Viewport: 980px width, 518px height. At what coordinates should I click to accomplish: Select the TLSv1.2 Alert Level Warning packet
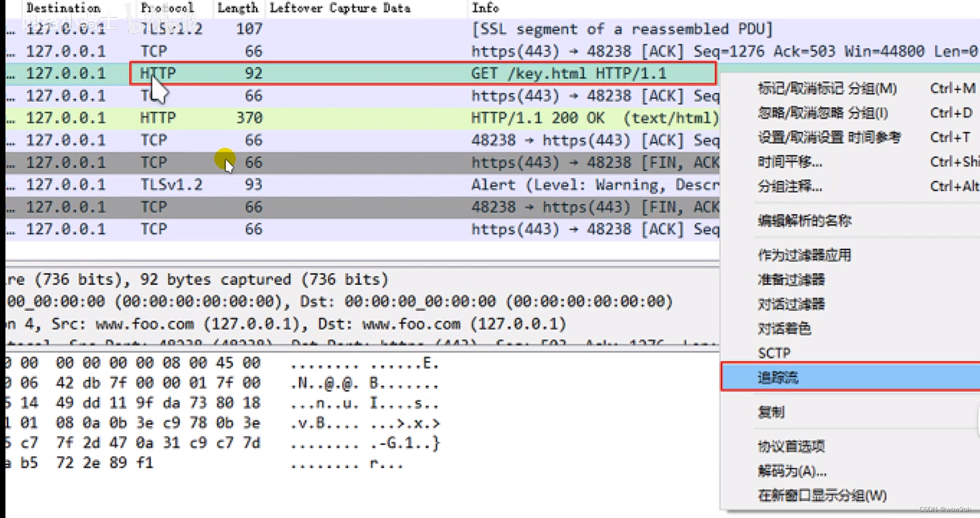point(362,185)
